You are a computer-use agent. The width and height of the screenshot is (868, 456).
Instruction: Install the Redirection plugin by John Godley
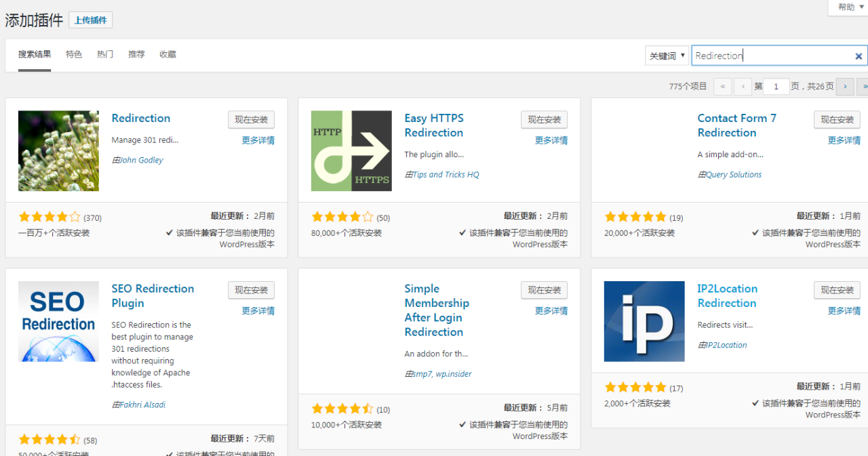(251, 120)
